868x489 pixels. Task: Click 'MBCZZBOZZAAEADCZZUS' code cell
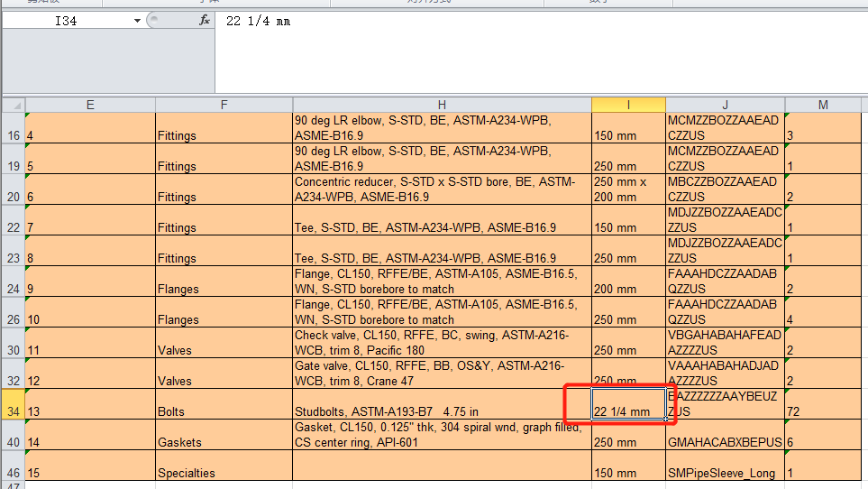coord(726,189)
